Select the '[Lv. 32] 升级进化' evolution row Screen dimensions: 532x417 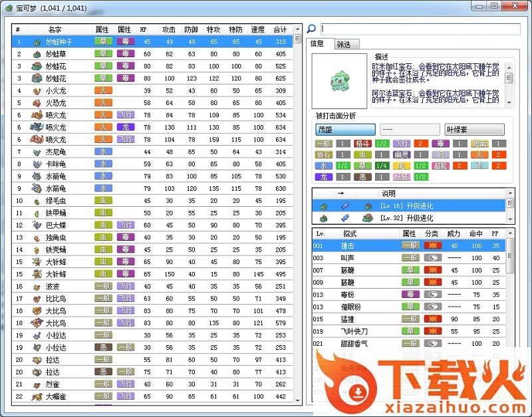tap(409, 218)
